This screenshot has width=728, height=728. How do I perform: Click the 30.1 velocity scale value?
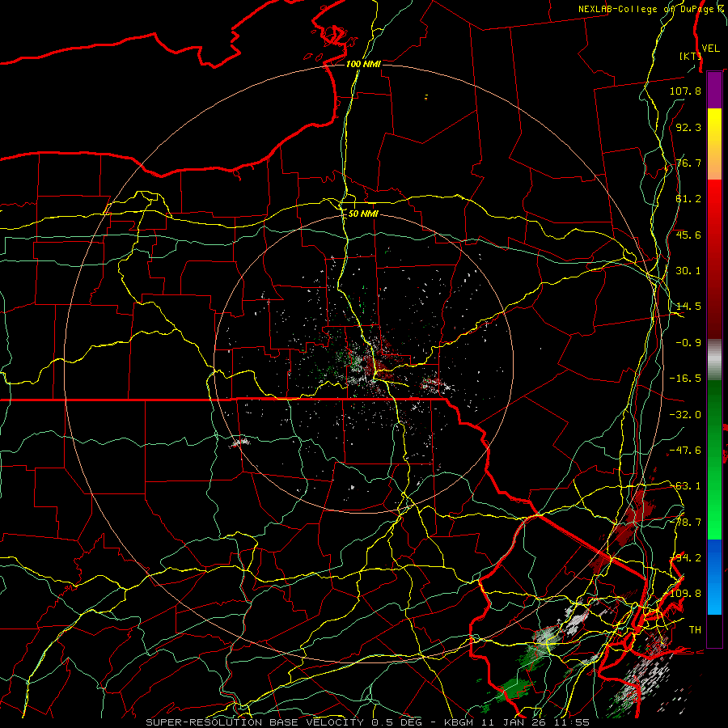[x=688, y=271]
